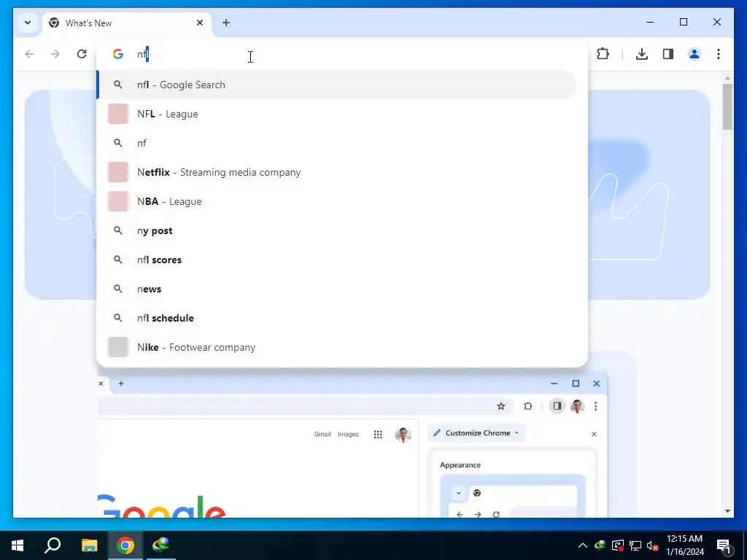This screenshot has width=747, height=560.
Task: Open network tray icon
Action: point(635,545)
